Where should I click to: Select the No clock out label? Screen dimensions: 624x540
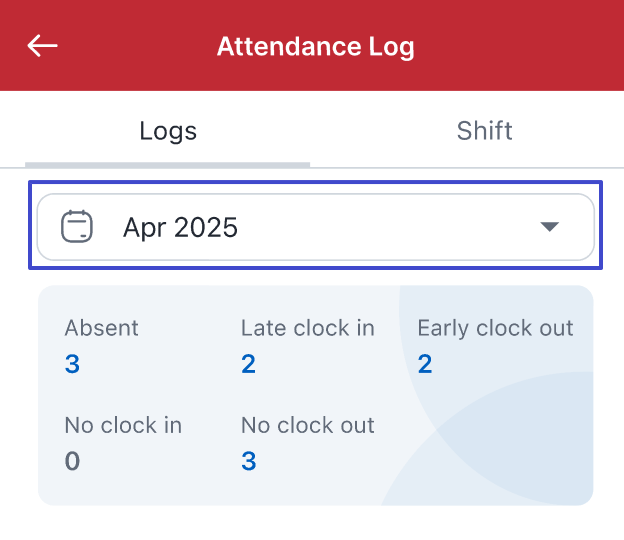(x=308, y=425)
